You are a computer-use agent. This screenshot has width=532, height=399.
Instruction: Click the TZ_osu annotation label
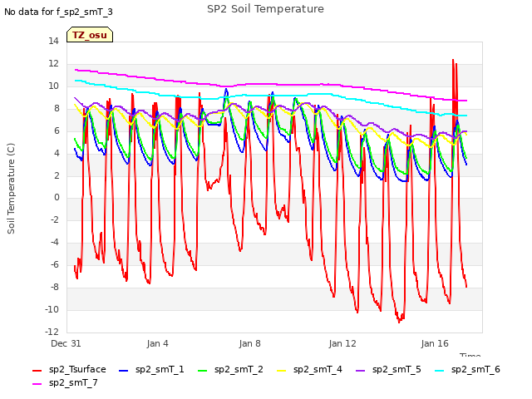[90, 35]
